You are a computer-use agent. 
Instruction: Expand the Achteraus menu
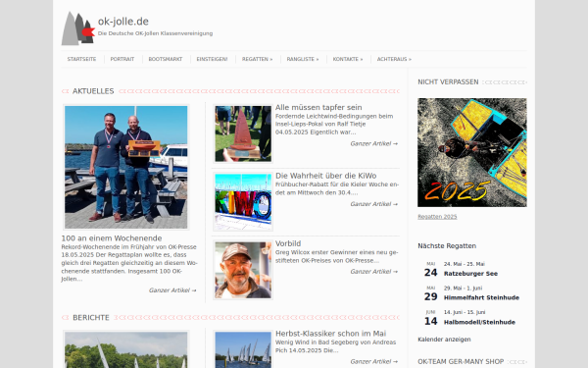coord(394,59)
